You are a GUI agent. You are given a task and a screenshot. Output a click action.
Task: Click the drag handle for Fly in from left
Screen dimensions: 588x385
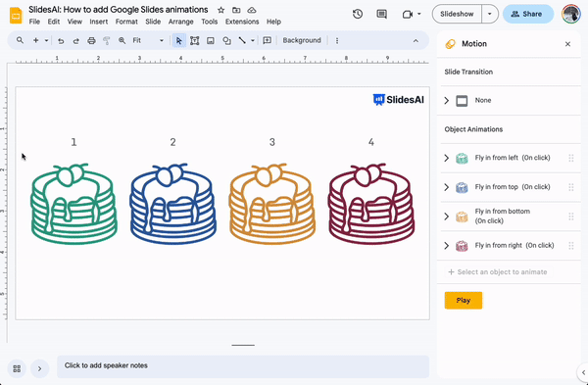[x=571, y=158]
